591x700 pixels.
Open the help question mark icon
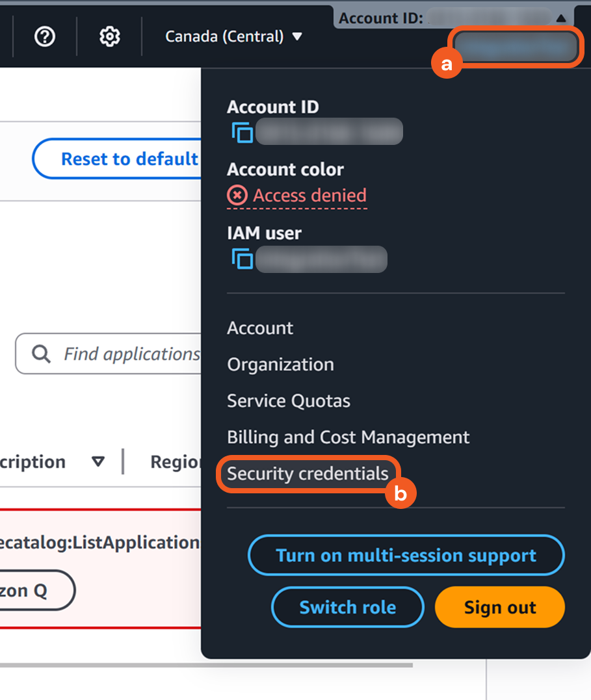[x=44, y=37]
